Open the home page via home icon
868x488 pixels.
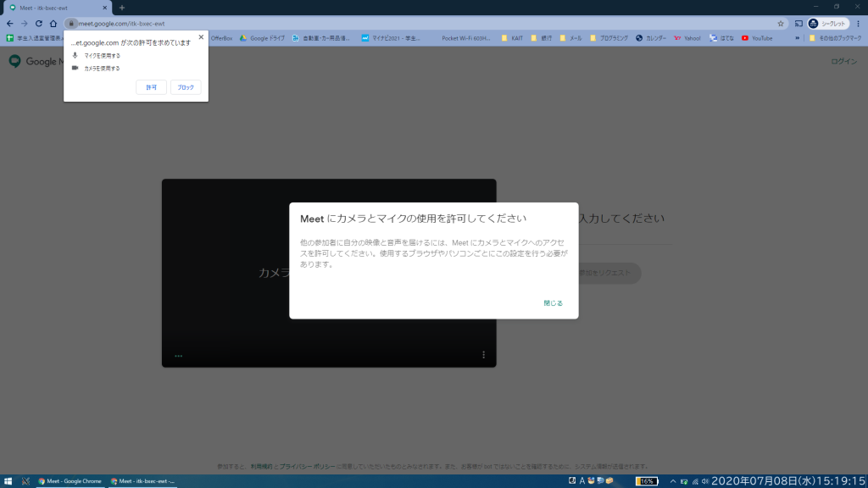53,23
